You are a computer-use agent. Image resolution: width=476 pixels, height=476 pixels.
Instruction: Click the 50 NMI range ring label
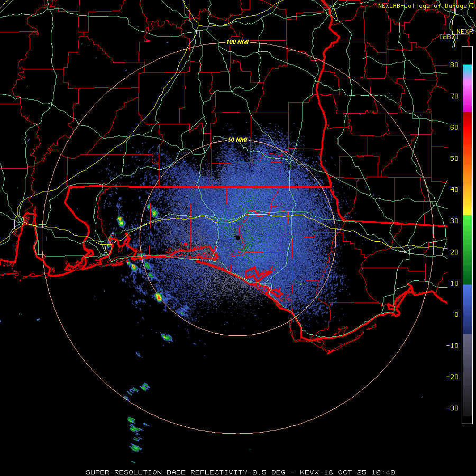(237, 140)
